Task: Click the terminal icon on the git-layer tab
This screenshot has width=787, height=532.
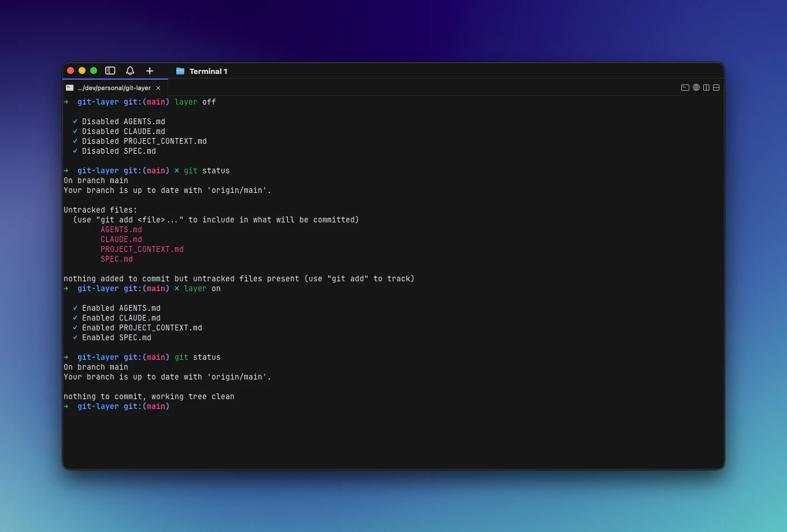Action: pos(70,88)
